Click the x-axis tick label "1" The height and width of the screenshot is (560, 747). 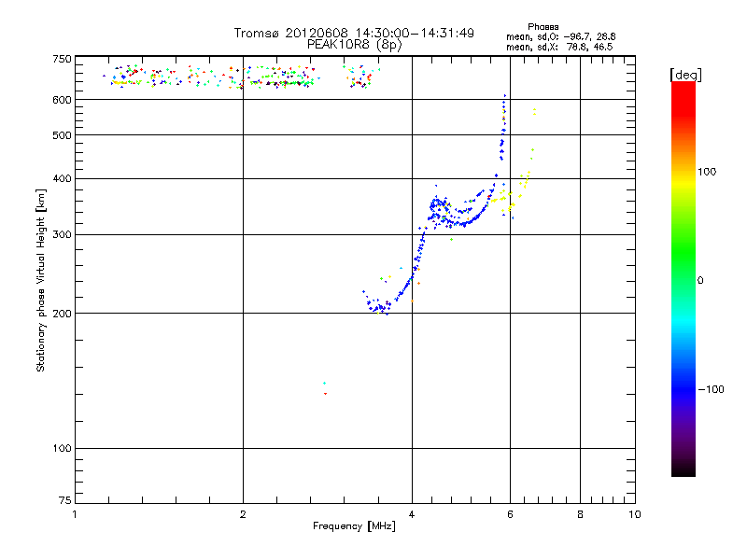click(75, 514)
